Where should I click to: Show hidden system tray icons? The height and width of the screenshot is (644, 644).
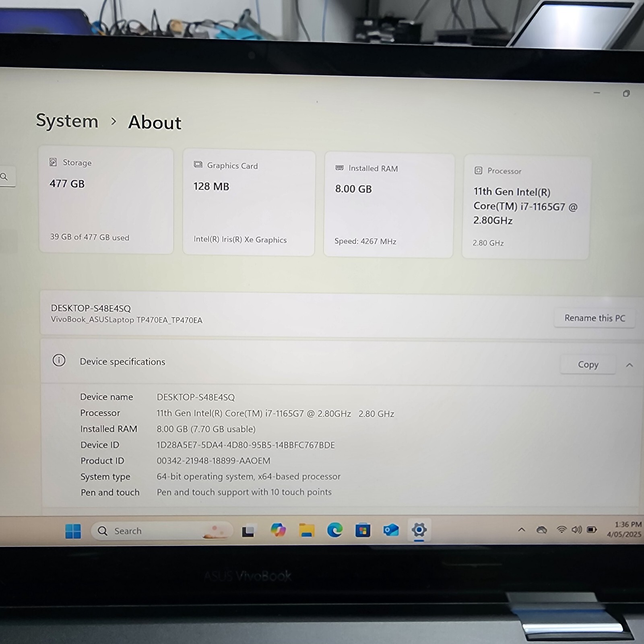pyautogui.click(x=522, y=530)
